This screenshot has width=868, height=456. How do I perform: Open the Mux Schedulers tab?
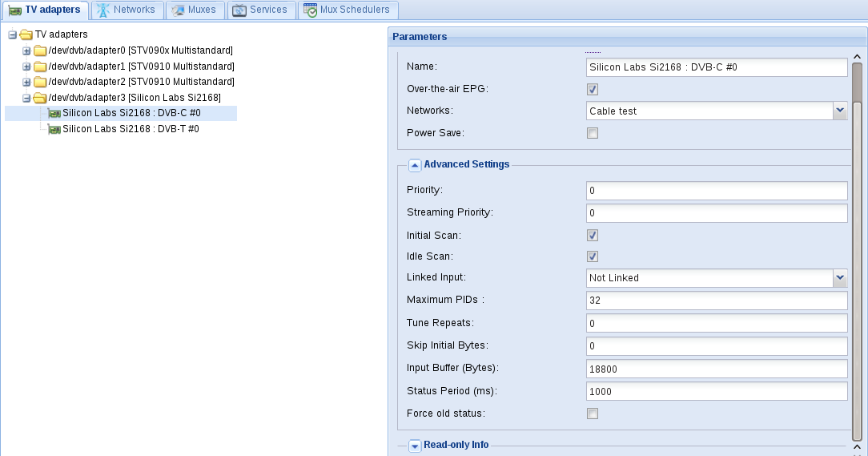[x=348, y=10]
